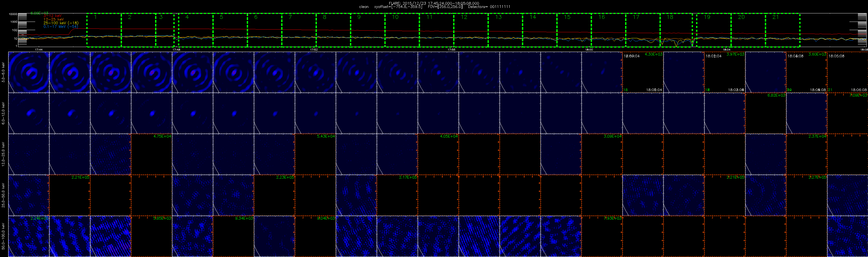Select time interval marker 3 on the light curve
868x257 pixels.
click(161, 17)
